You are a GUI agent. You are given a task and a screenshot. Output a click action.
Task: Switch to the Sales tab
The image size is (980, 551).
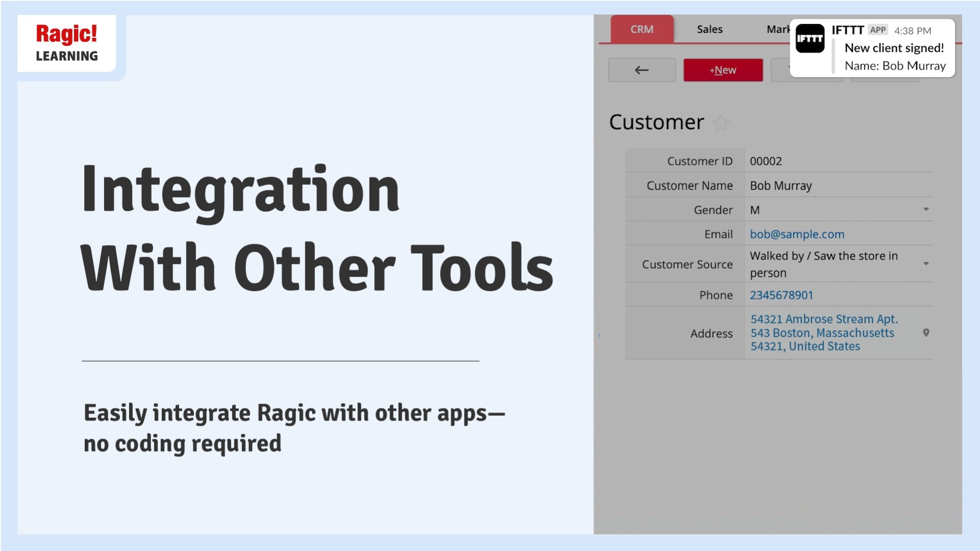(x=709, y=29)
